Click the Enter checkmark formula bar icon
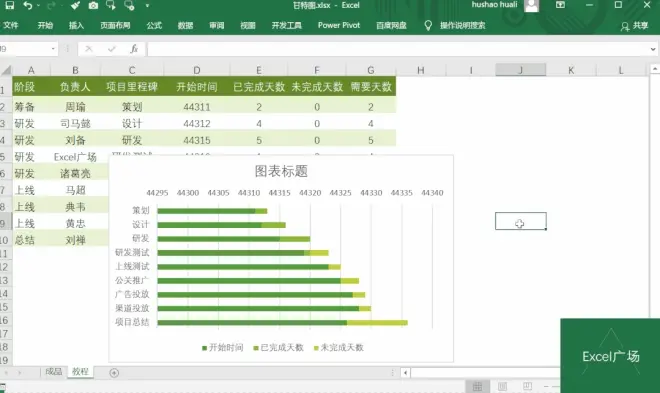Image resolution: width=660 pixels, height=393 pixels. [x=112, y=49]
